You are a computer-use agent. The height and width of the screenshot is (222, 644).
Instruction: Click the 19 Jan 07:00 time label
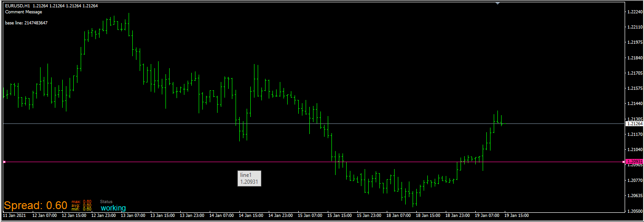[487, 216]
